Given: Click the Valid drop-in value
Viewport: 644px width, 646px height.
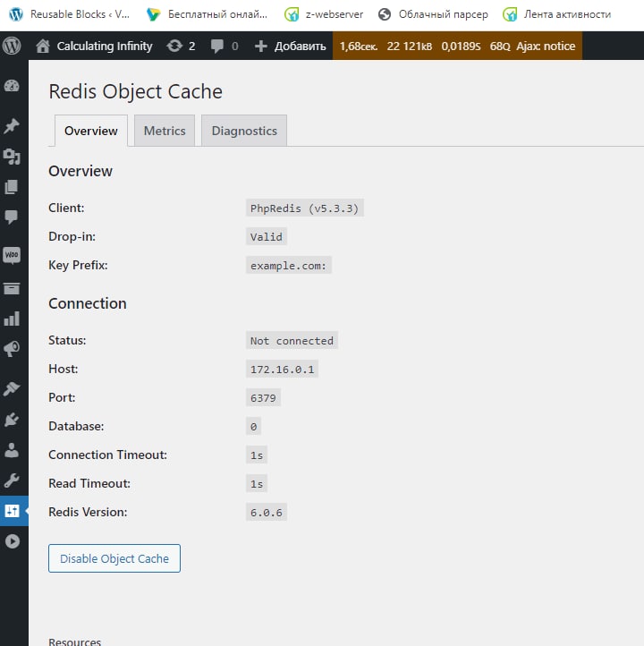Looking at the screenshot, I should click(267, 236).
